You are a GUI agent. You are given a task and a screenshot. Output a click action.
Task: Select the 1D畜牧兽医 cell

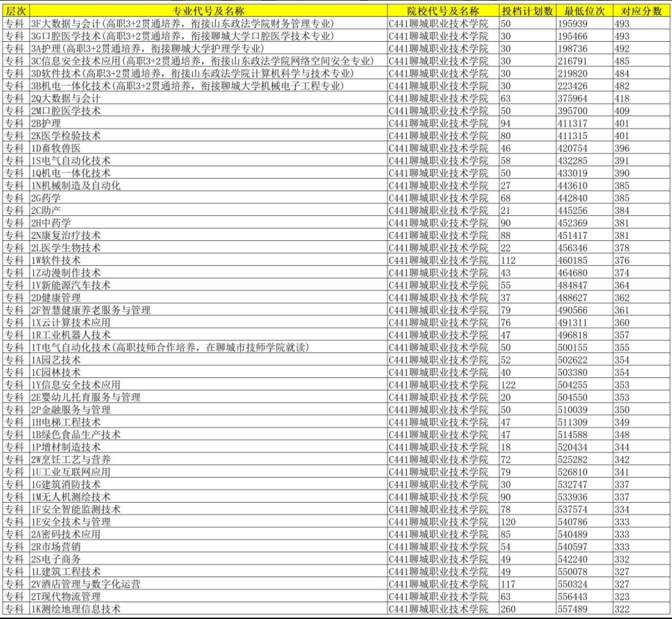click(x=208, y=148)
